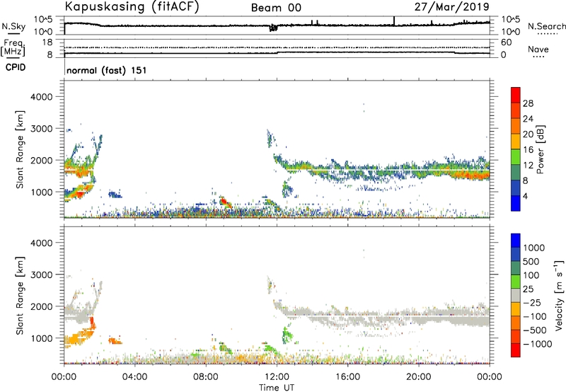Screen dimensions: 566x392
Task: Click power scale value '16'
Action: [x=528, y=150]
